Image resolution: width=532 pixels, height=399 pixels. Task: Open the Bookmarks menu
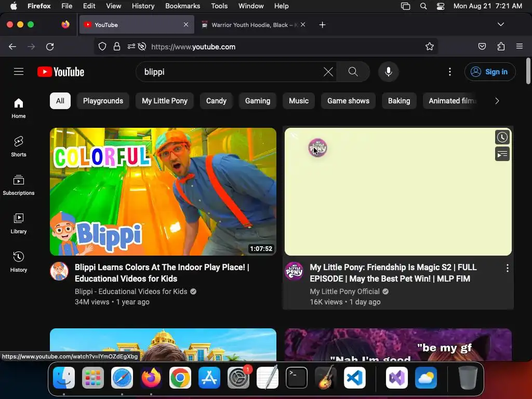(x=182, y=6)
